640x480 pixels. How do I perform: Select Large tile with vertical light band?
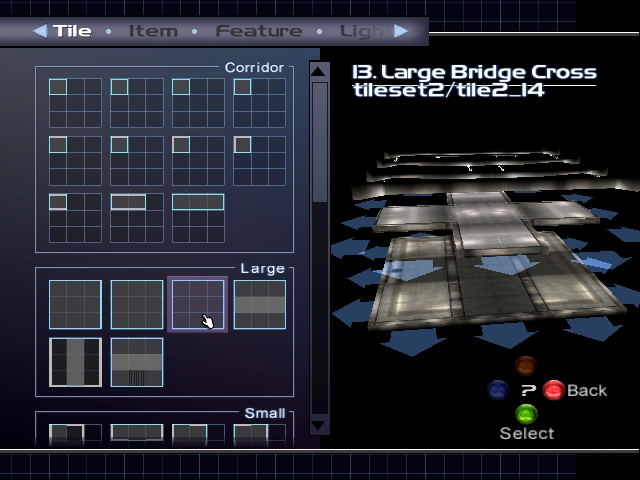pos(75,362)
